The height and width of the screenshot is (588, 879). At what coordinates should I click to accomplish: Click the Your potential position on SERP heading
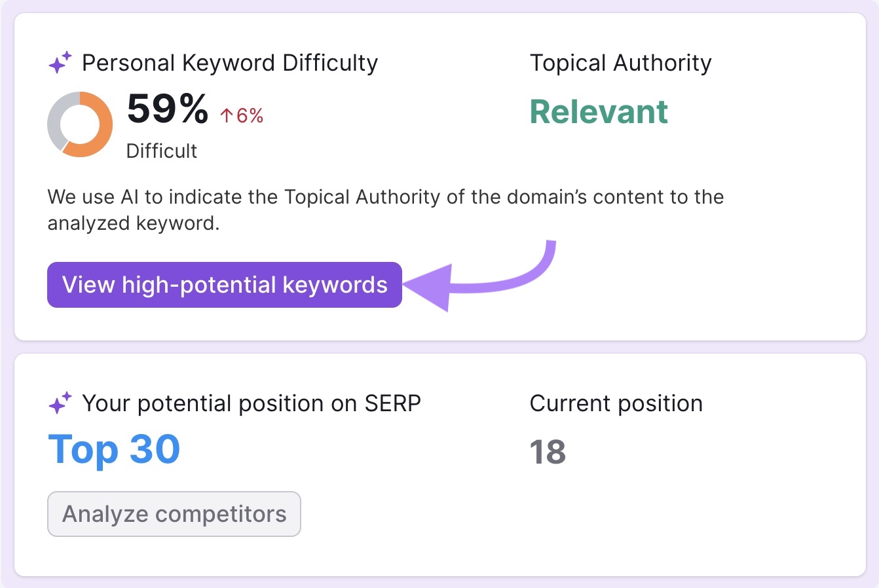[252, 403]
